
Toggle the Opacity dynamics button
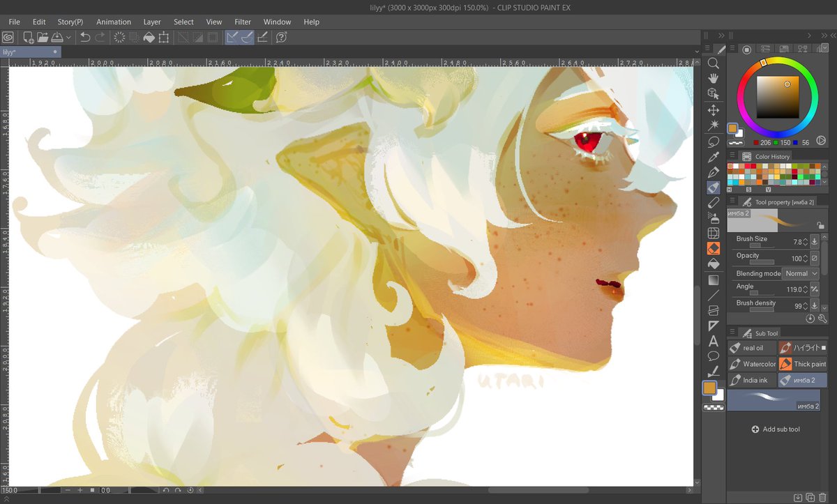pyautogui.click(x=815, y=257)
